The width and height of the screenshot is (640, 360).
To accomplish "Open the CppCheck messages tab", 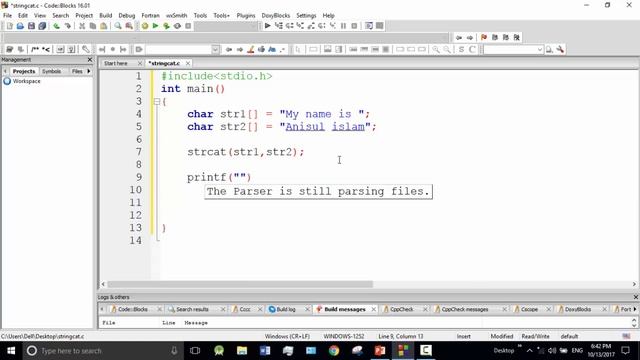I will click(x=464, y=309).
